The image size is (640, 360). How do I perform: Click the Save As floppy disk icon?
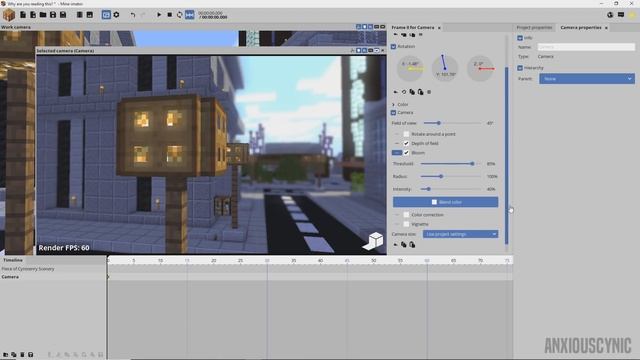(63, 15)
